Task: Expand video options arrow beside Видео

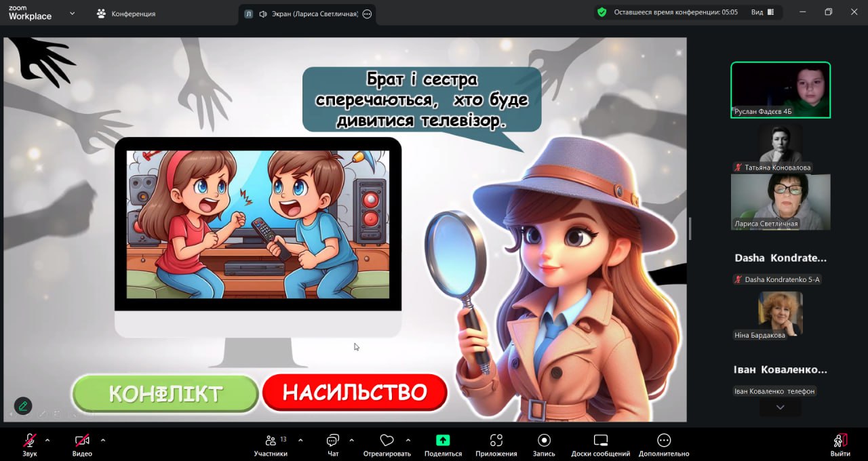Action: (103, 440)
